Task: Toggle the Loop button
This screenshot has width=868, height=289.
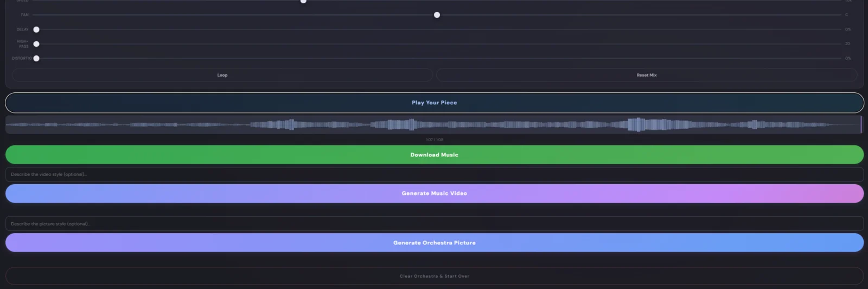Action: click(x=222, y=75)
